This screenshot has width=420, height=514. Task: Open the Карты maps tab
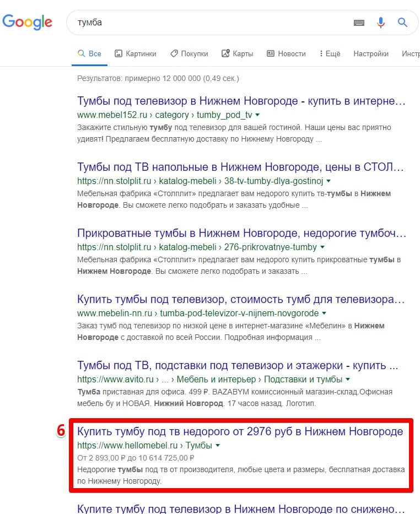(x=238, y=53)
